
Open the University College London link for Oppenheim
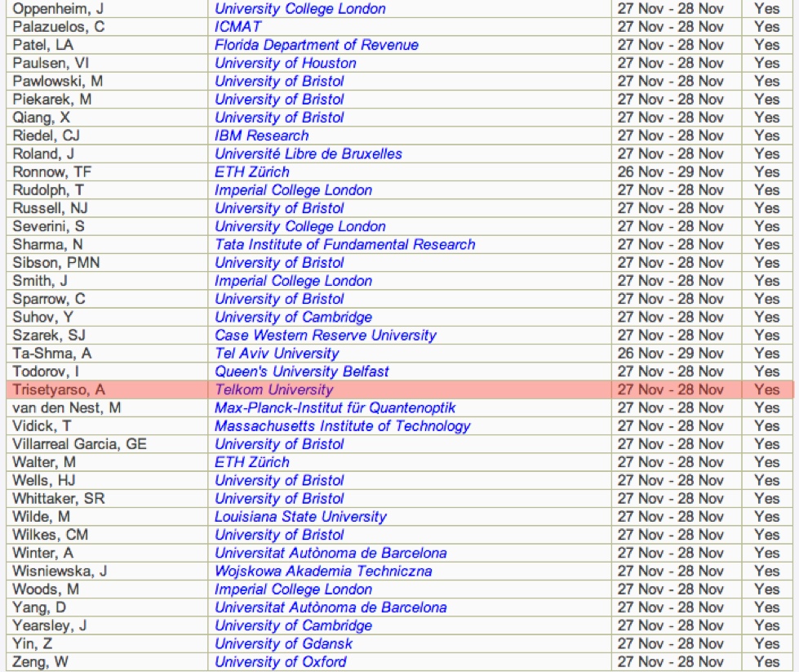click(300, 9)
